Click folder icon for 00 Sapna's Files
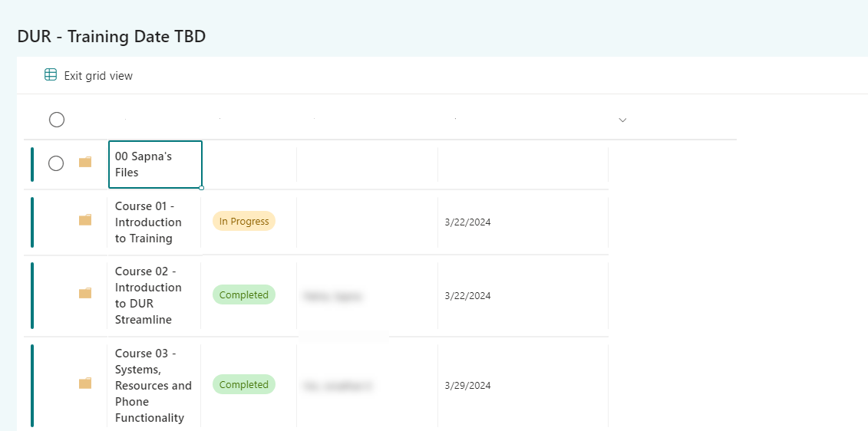 pos(84,162)
